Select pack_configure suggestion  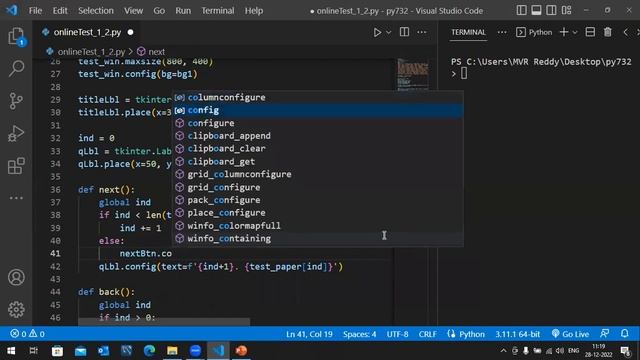[318, 200]
